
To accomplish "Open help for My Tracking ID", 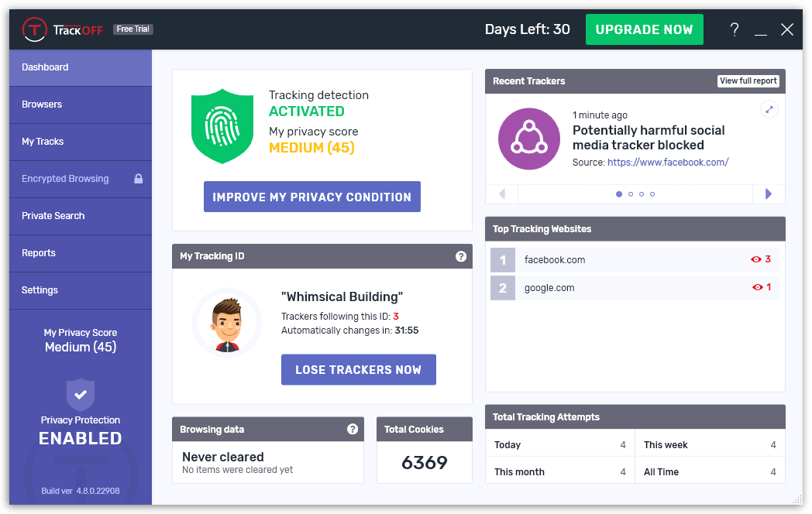I will [461, 256].
